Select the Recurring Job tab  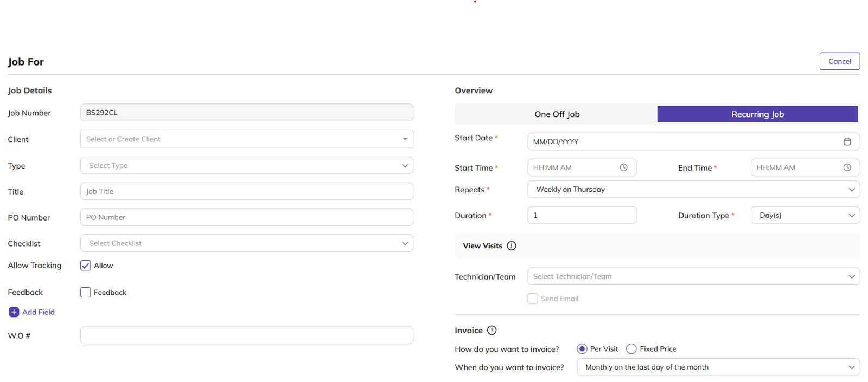(x=757, y=114)
